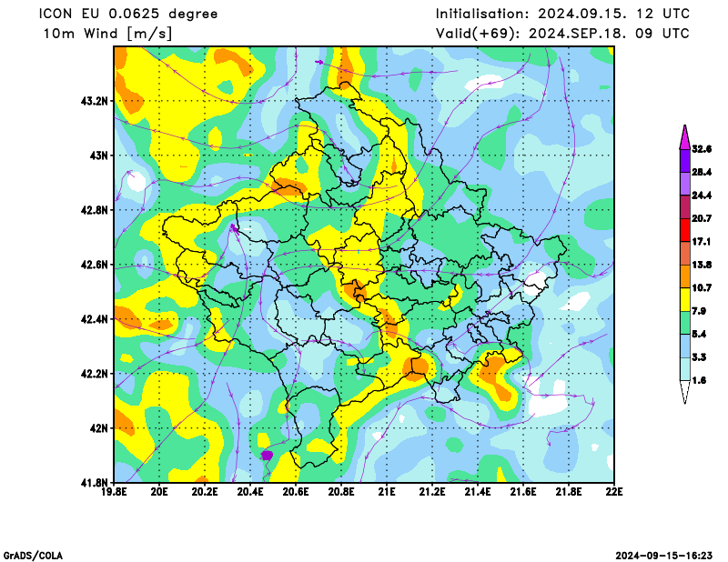Image resolution: width=728 pixels, height=562 pixels.
Task: Click the 21E longitude label
Action: click(x=387, y=491)
